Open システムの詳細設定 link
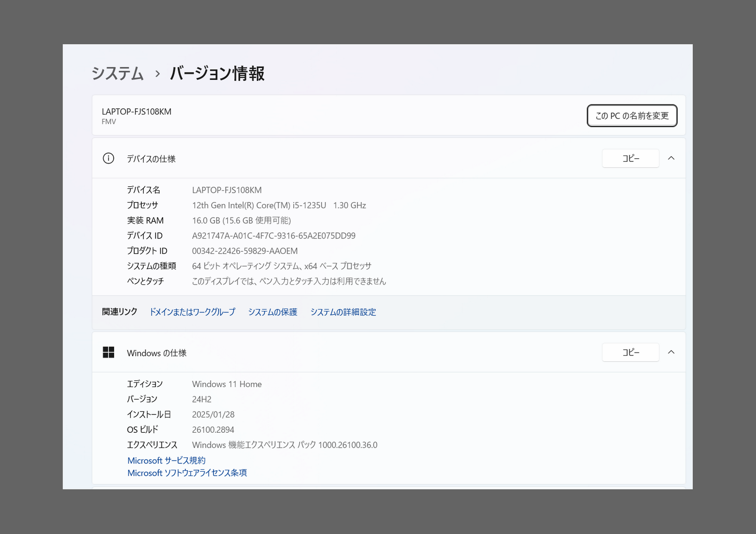 pos(343,312)
